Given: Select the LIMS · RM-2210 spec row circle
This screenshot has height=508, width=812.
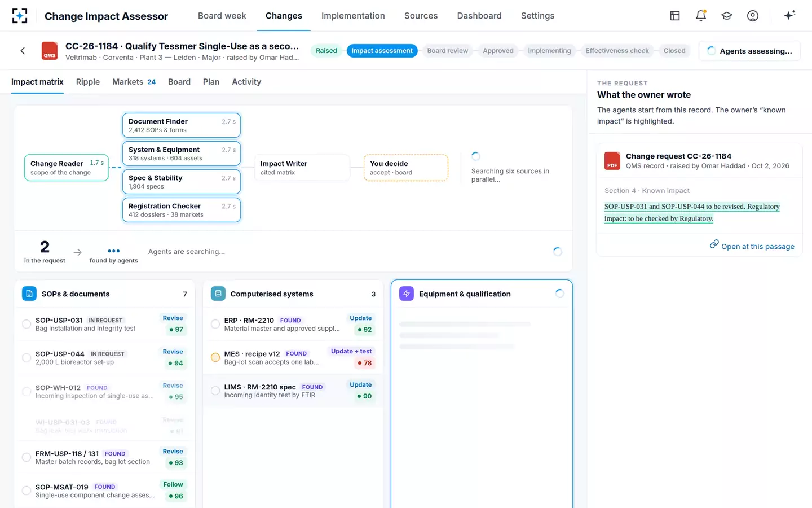Looking at the screenshot, I should pos(215,391).
